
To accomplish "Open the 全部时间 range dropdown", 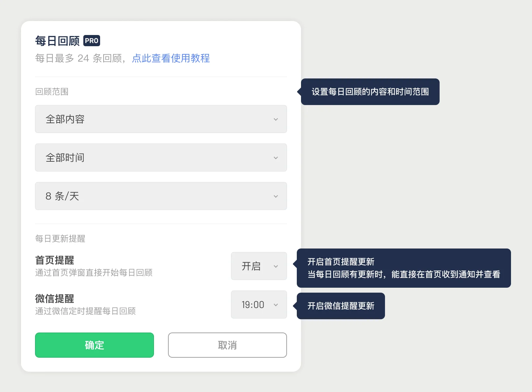I will pyautogui.click(x=161, y=157).
